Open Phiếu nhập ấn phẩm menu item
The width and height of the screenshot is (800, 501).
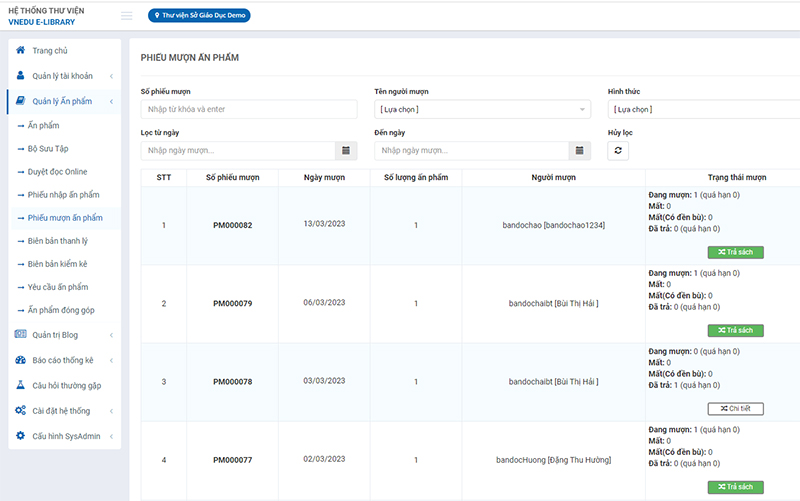coord(64,194)
